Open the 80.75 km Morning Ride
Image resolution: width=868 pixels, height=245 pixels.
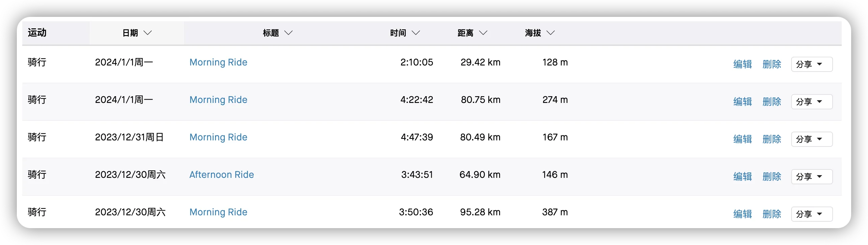coord(218,100)
